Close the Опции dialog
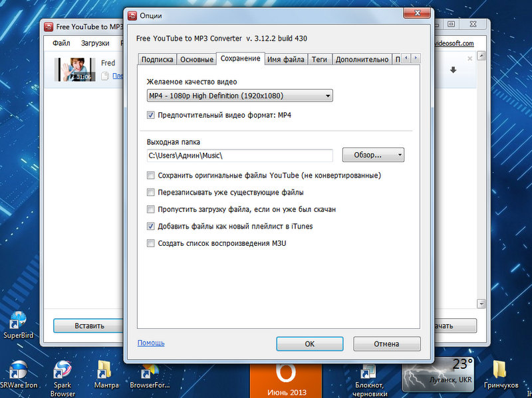 pyautogui.click(x=417, y=13)
